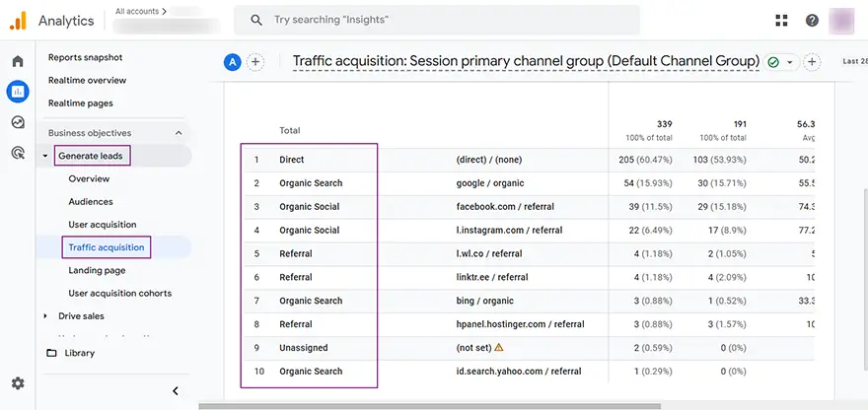This screenshot has width=868, height=410.
Task: Click the warning triangle next to (not set)
Action: pos(499,348)
